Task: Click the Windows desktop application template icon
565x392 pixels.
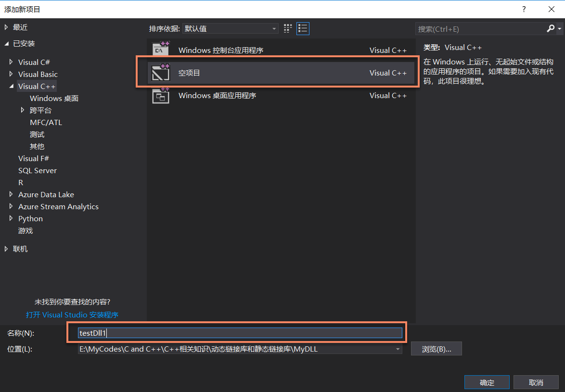Action: pos(161,95)
